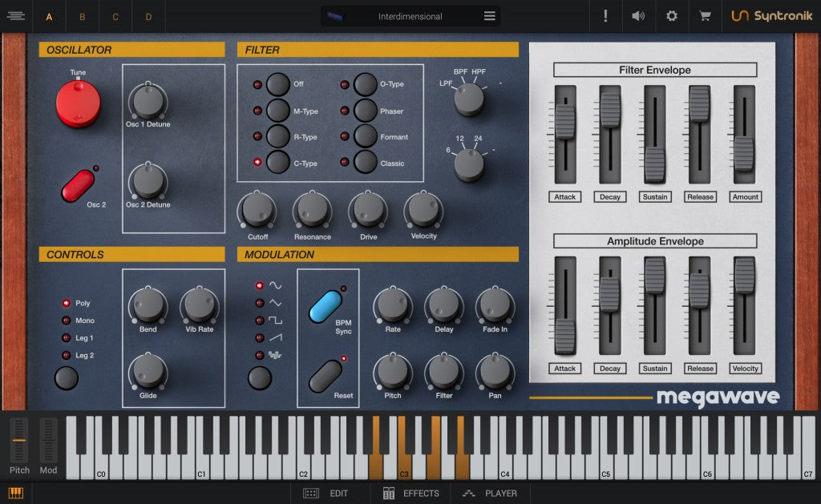The image size is (821, 504).
Task: Open the hamburger menu at top left
Action: (16, 15)
